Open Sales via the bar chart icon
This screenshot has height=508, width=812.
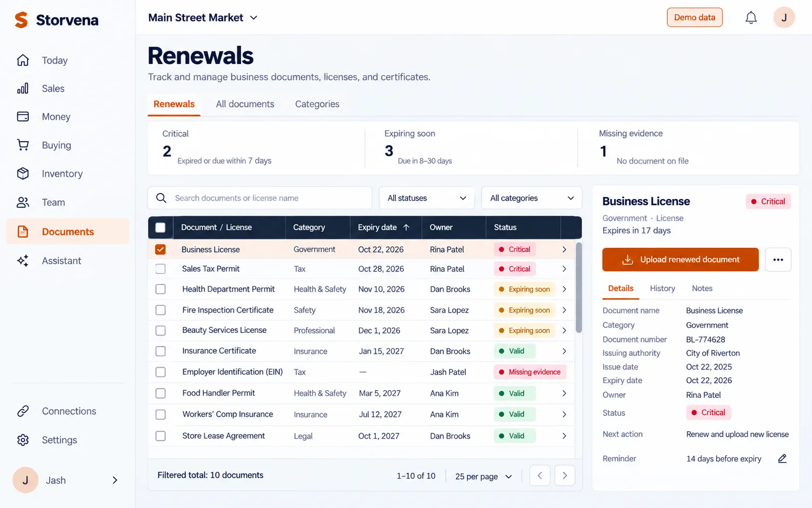[x=23, y=89]
